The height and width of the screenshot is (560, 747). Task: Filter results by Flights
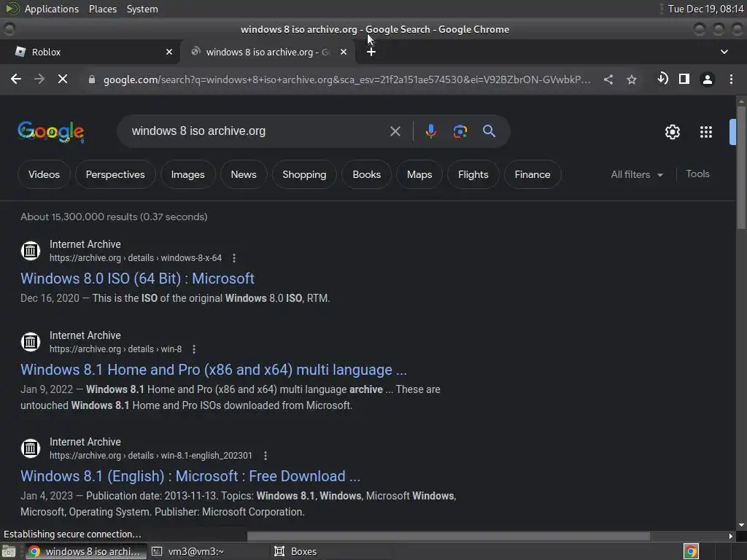473,174
